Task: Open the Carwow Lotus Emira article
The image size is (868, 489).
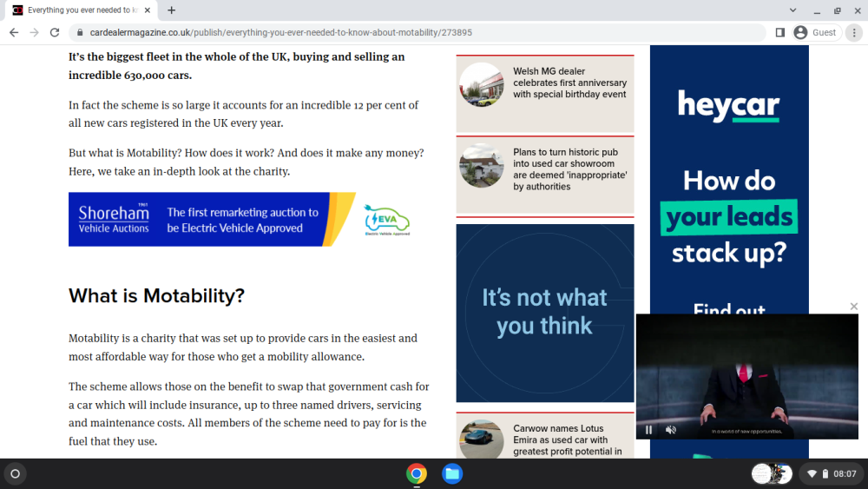Action: [568, 440]
